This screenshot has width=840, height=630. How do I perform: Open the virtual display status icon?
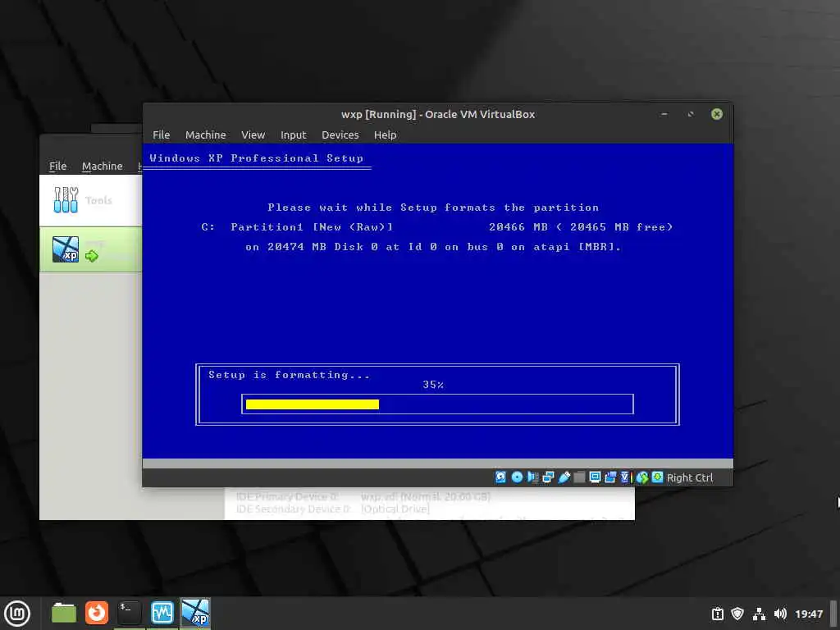tap(595, 477)
